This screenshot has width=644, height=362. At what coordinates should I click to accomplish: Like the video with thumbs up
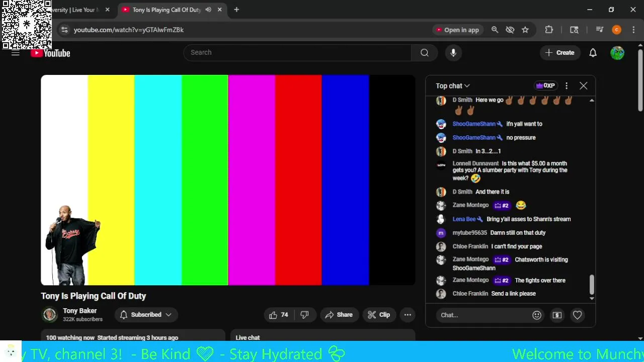[279, 315]
